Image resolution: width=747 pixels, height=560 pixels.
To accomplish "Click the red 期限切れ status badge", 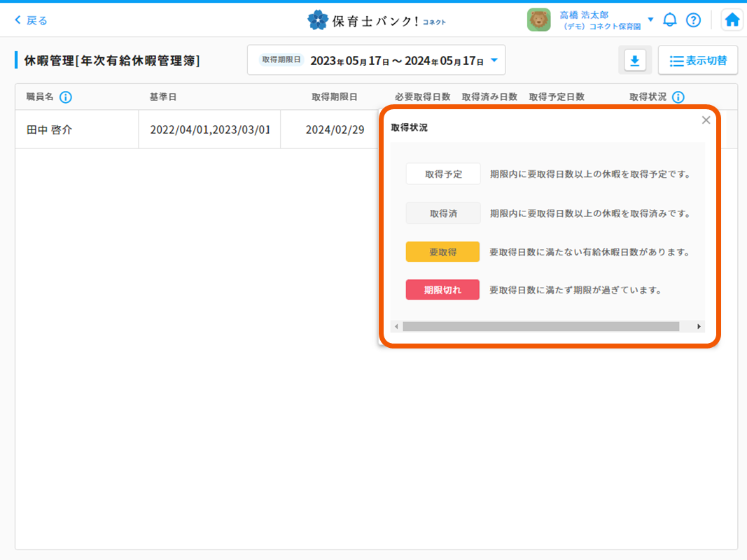I will click(442, 290).
